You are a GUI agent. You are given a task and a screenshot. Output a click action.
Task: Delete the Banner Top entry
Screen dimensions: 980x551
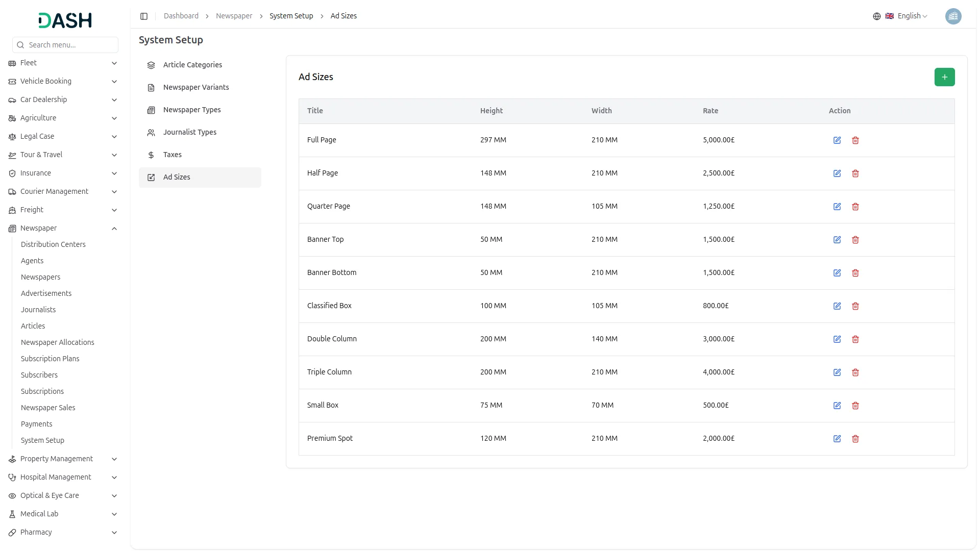point(855,240)
